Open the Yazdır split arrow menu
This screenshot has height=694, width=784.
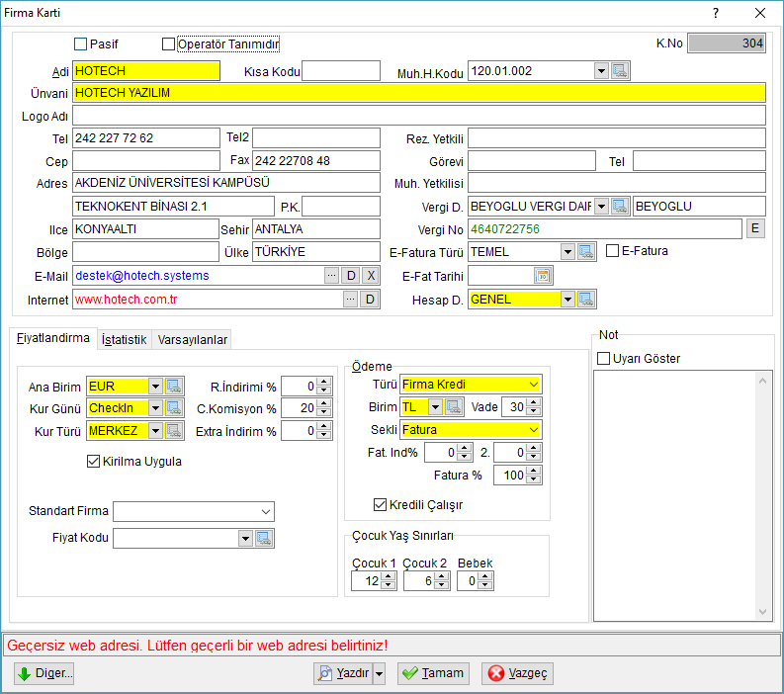pos(380,673)
